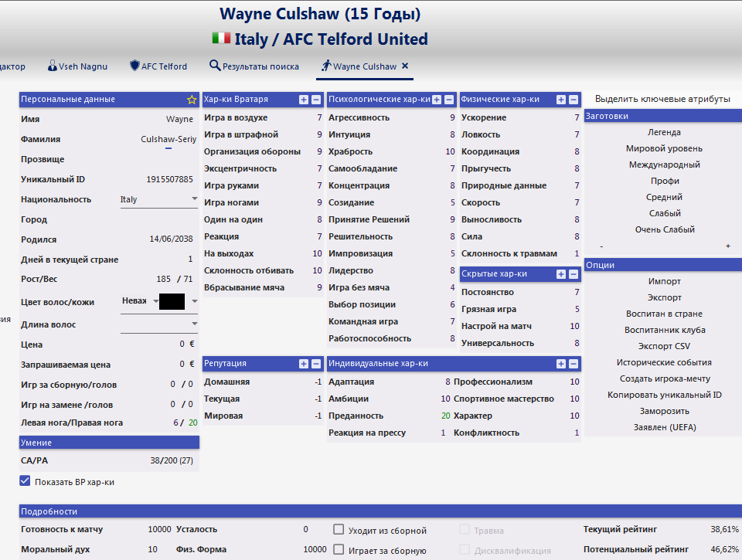Click the magnifier icon beside Результаты поиска
The width and height of the screenshot is (742, 560).
click(x=215, y=66)
